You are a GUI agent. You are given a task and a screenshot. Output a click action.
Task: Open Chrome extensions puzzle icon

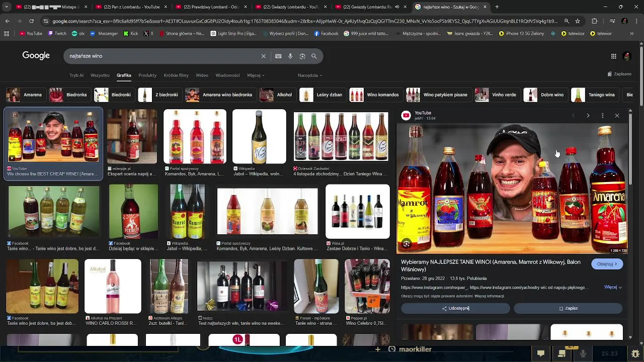point(595,21)
